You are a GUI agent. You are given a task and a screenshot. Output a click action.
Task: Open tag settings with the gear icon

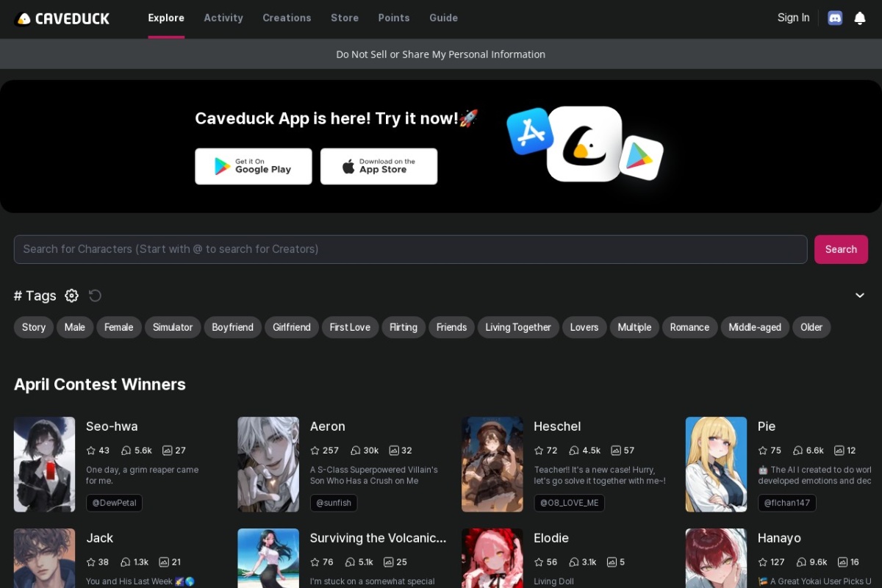point(71,295)
